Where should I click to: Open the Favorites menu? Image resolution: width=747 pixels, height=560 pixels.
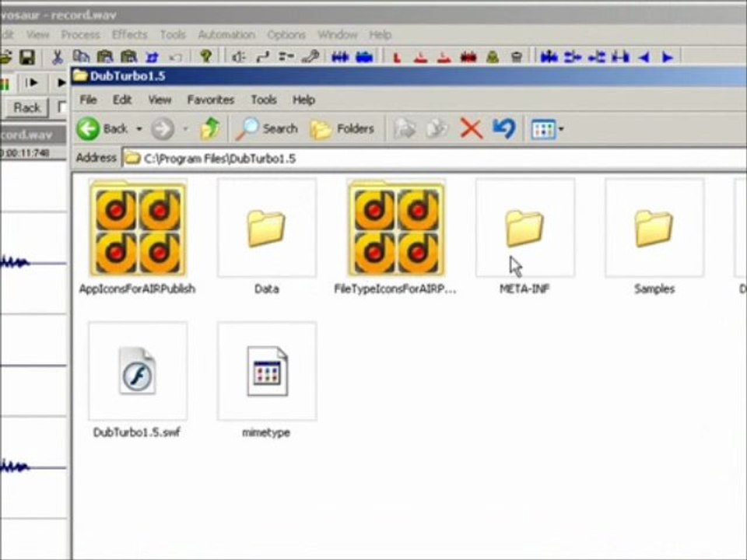[x=211, y=100]
